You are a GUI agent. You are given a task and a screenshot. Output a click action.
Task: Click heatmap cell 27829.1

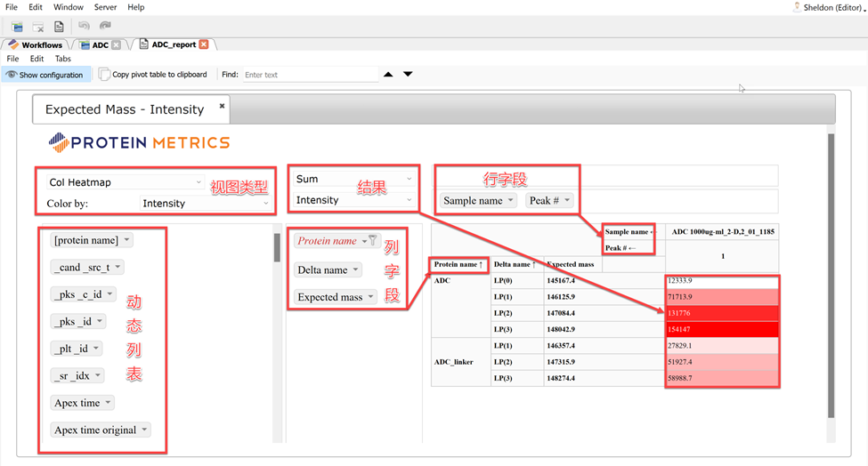pos(722,345)
